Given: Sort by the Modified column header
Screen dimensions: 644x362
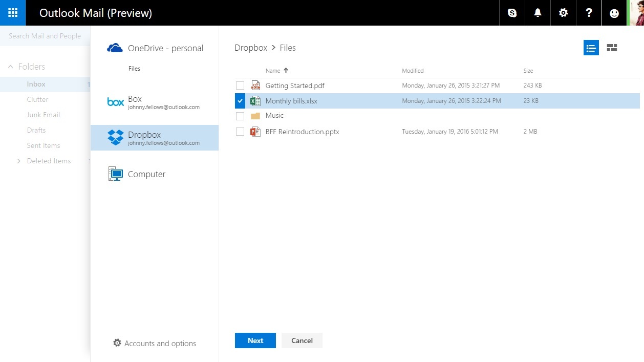Looking at the screenshot, I should [x=413, y=71].
